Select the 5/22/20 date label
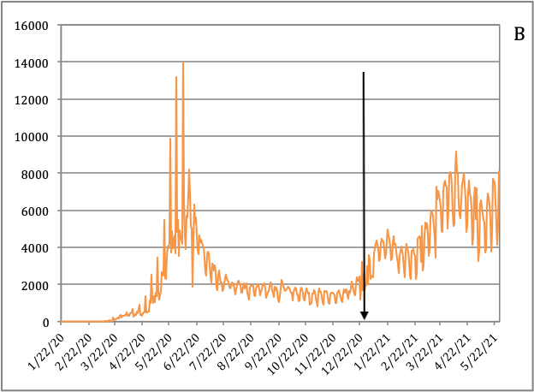The width and height of the screenshot is (534, 392). 155,352
